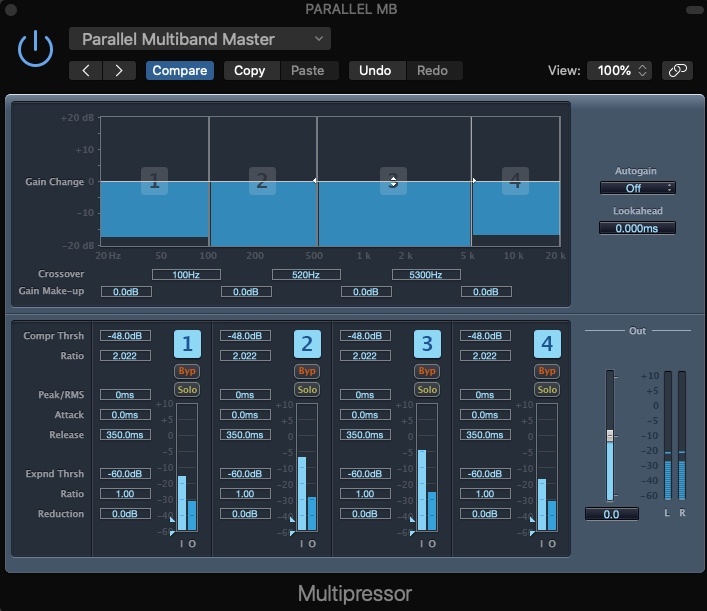
Task: Click band 3 compressor threshold arrow on meter
Action: [x=412, y=520]
